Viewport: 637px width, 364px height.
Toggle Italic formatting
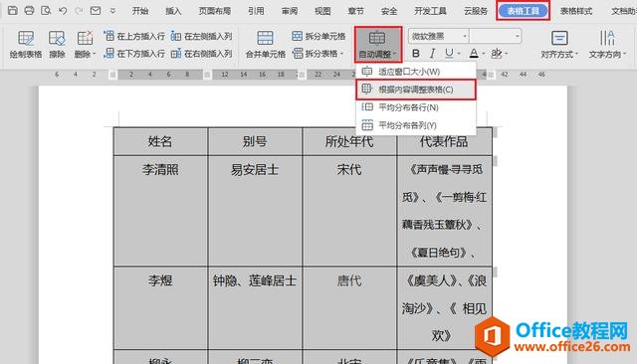tap(432, 53)
